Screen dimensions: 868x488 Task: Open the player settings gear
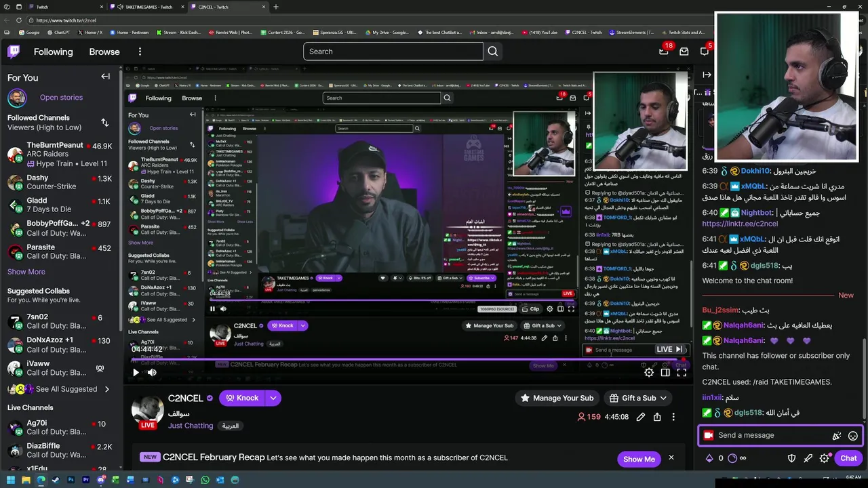[x=649, y=372]
